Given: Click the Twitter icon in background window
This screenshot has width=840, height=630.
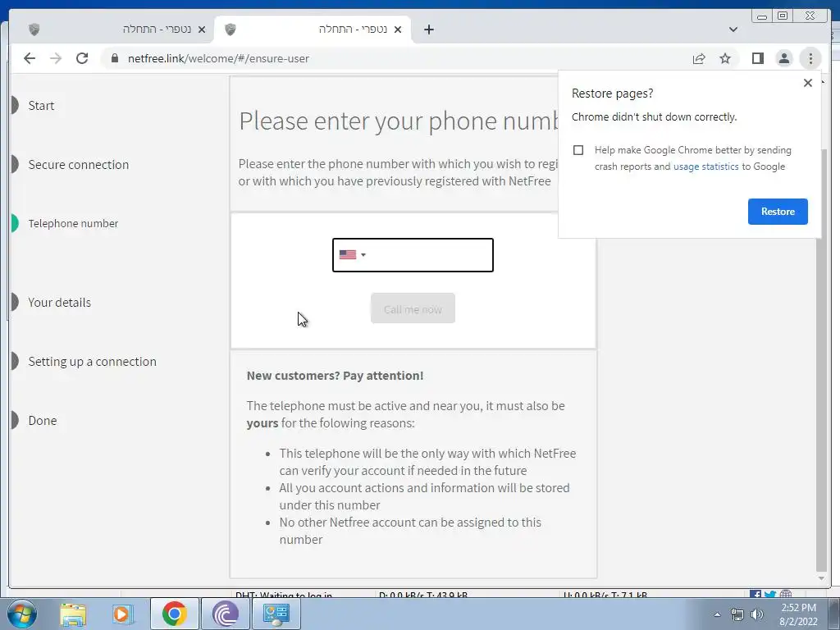Looking at the screenshot, I should (x=770, y=594).
